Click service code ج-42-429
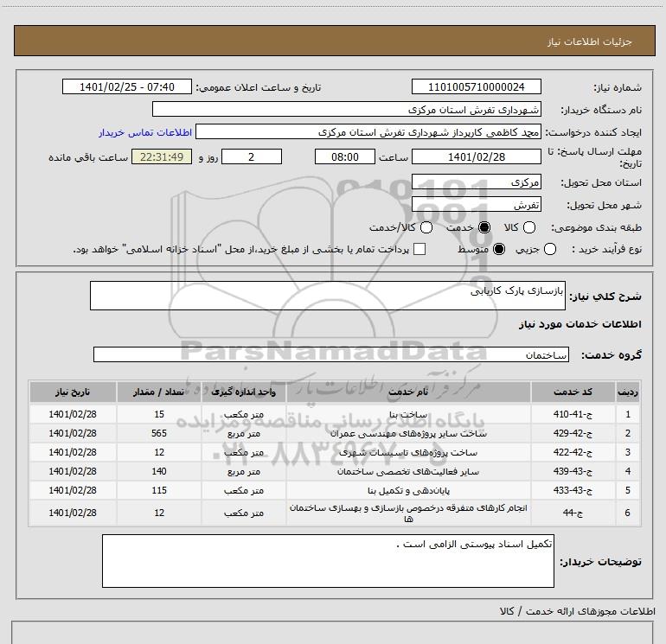Screen dimensions: 666x644 (573, 433)
